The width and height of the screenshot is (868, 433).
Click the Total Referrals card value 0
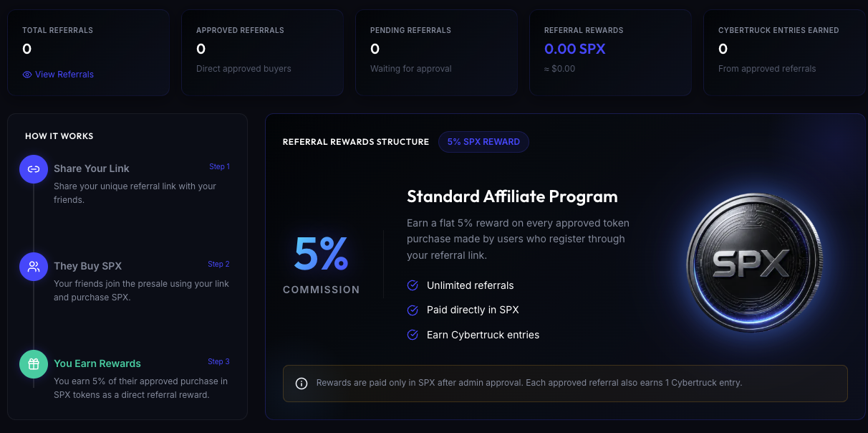pyautogui.click(x=26, y=49)
